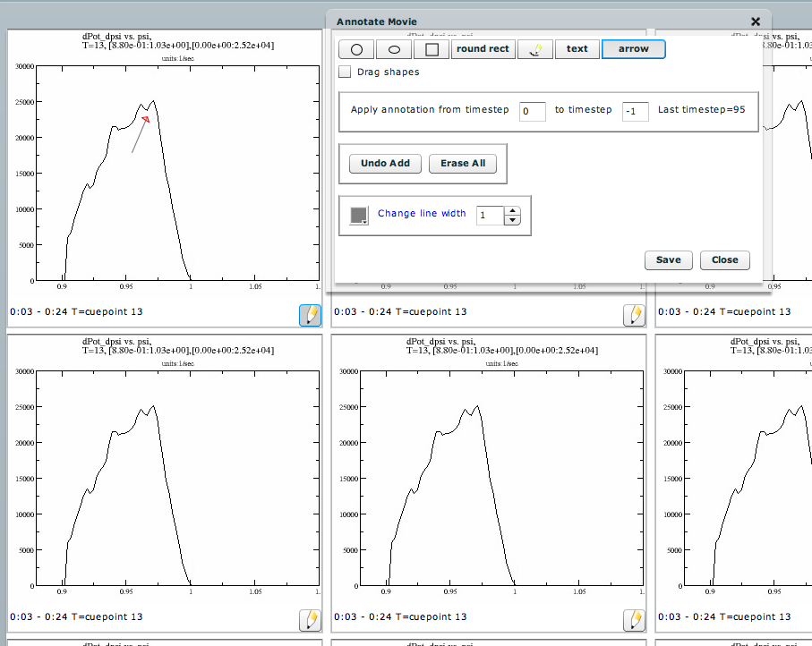Click the line width value field
The width and height of the screenshot is (812, 646).
[x=490, y=216]
